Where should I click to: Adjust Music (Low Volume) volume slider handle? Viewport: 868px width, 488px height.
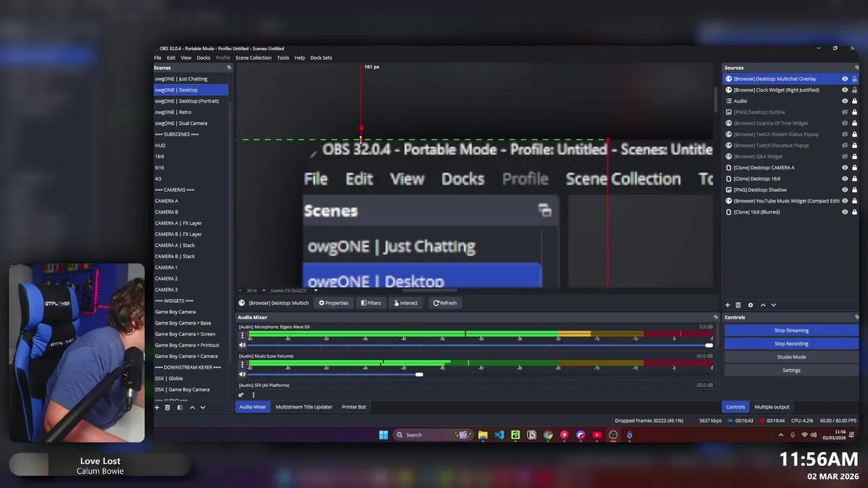[419, 374]
